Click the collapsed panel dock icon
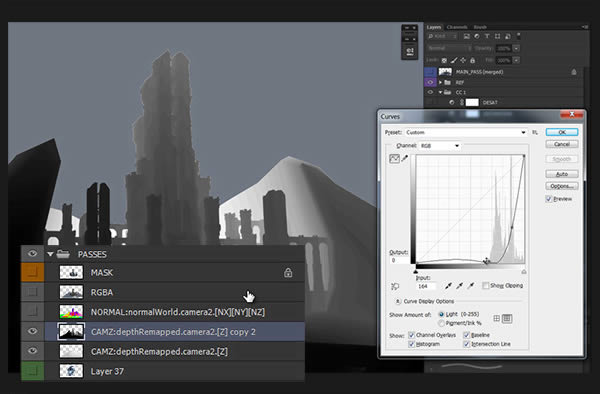Image resolution: width=600 pixels, height=394 pixels. (x=410, y=51)
